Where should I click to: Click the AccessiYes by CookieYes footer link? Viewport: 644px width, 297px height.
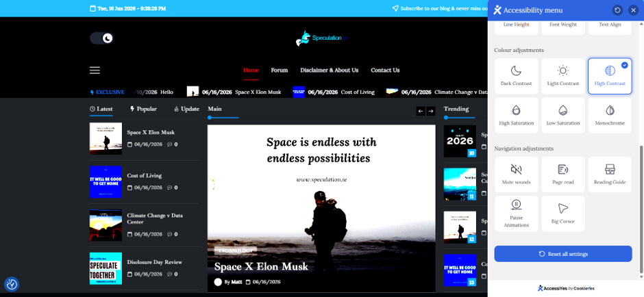[x=565, y=288]
